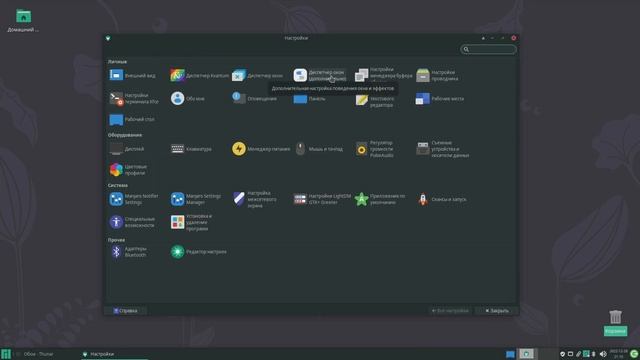
Task: Open LightDM GTK+ Greeter settings
Action: pos(322,199)
